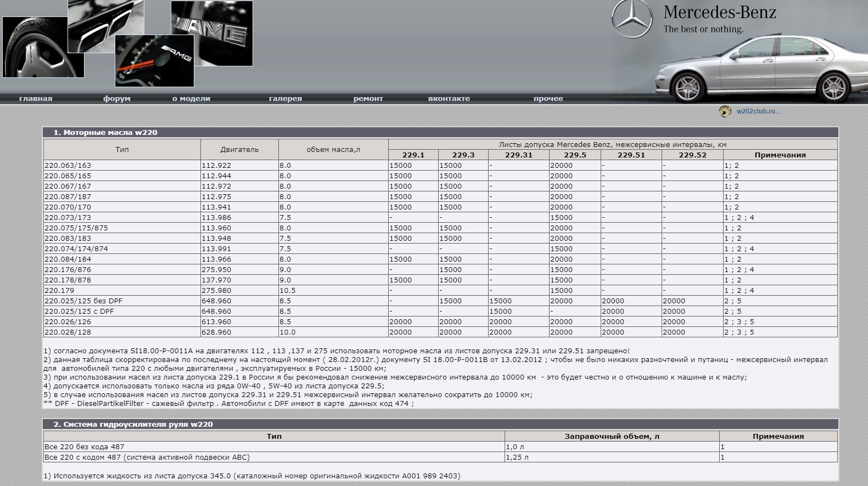Click the "Листы допуска Mercedes Benz" header
The height and width of the screenshot is (486, 868).
(613, 145)
